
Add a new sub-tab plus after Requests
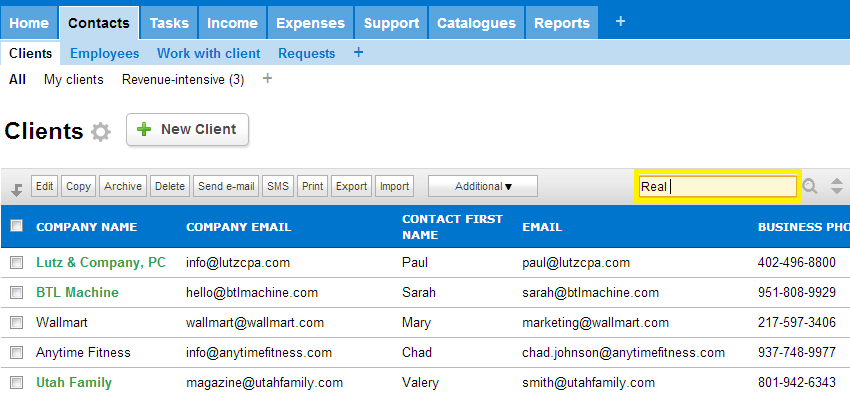358,53
